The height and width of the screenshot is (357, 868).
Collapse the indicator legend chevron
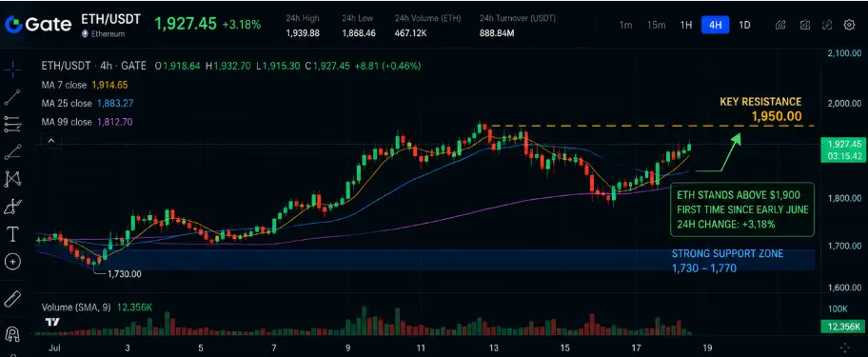coord(51,141)
